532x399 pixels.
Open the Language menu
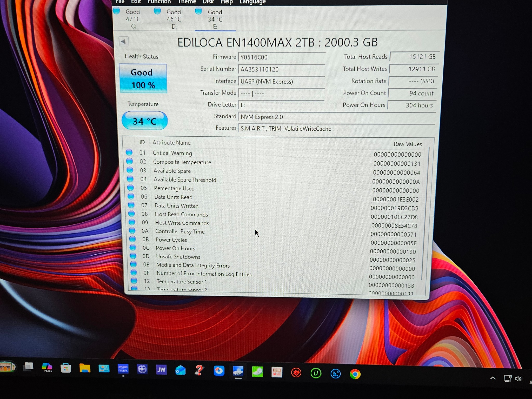click(252, 2)
